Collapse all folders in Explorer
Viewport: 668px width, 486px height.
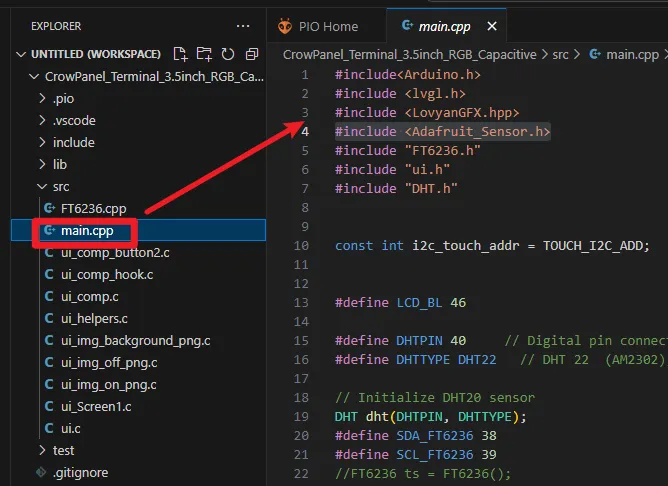point(252,54)
